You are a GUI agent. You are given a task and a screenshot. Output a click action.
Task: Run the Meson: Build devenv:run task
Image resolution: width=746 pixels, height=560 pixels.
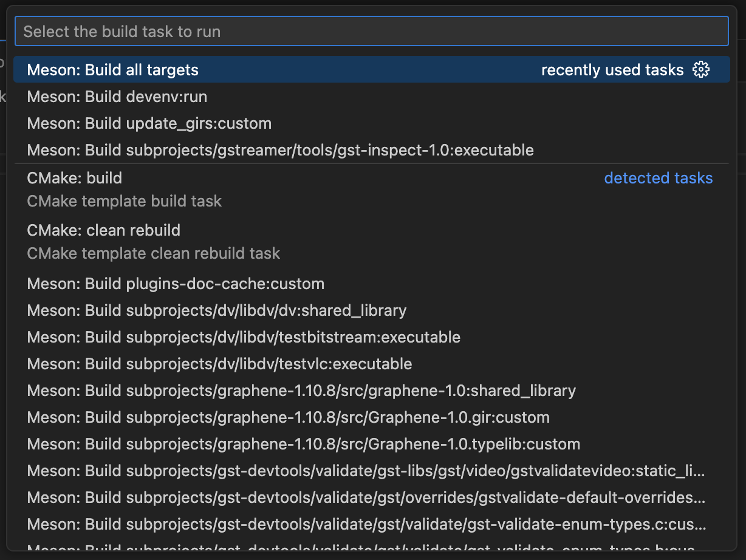click(x=117, y=97)
